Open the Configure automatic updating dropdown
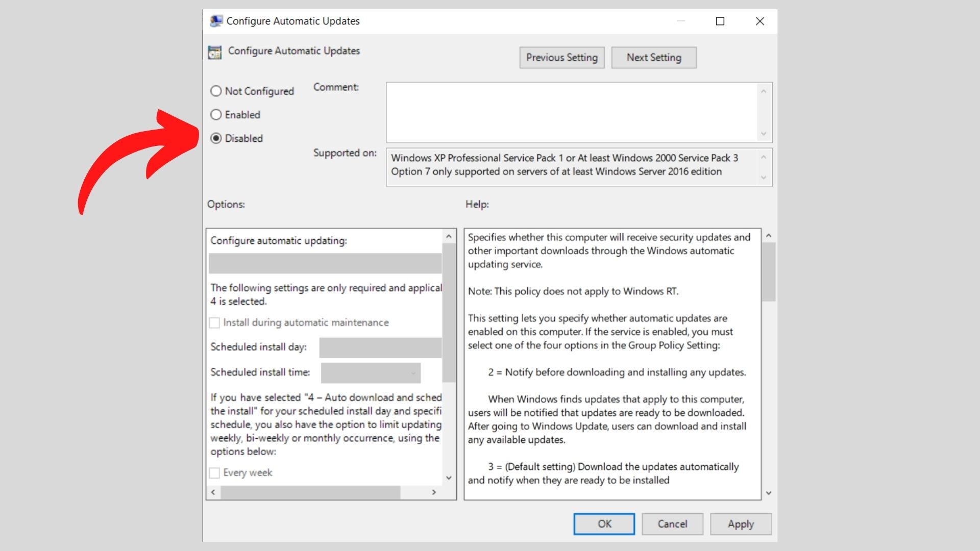This screenshot has width=980, height=551. point(325,263)
